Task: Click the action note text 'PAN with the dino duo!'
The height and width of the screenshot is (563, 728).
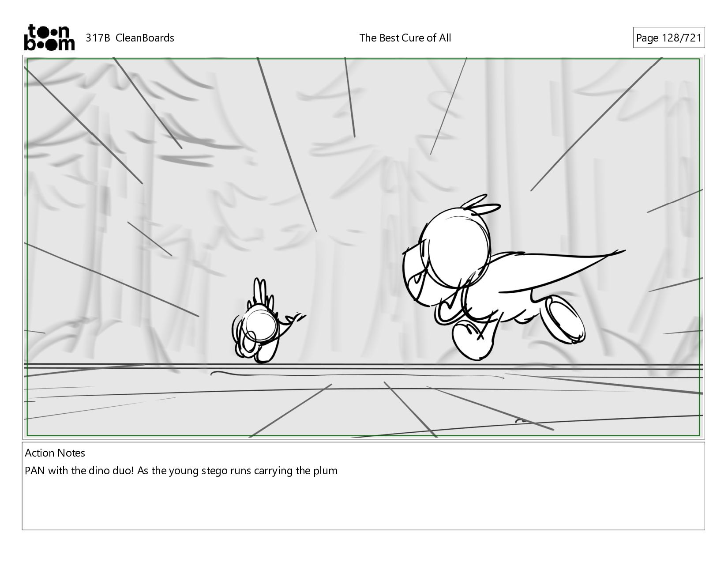Action: tap(79, 471)
